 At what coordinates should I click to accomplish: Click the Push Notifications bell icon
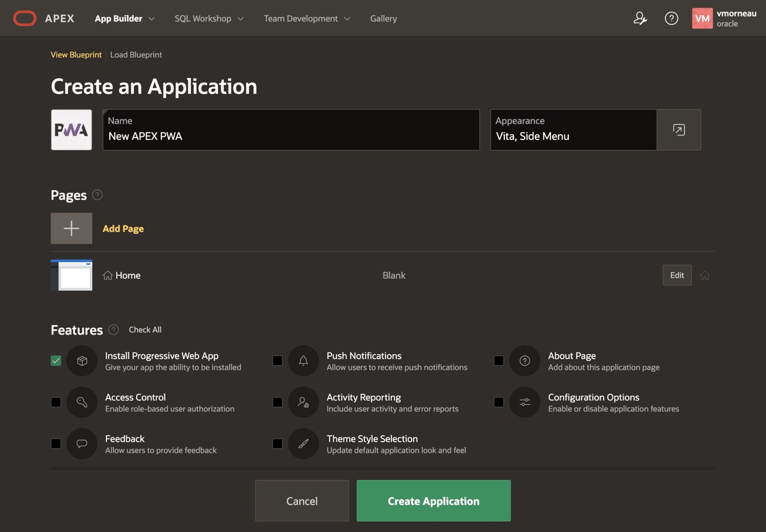coord(303,360)
